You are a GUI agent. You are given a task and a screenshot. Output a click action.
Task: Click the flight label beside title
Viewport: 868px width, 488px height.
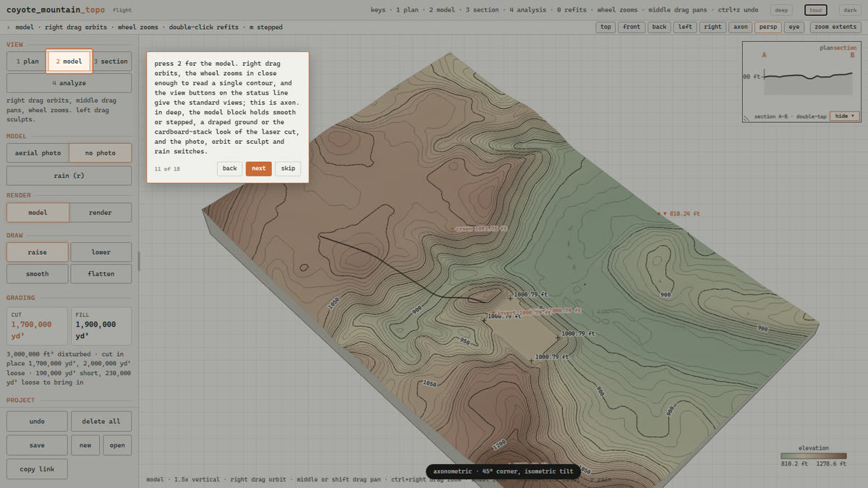(122, 11)
